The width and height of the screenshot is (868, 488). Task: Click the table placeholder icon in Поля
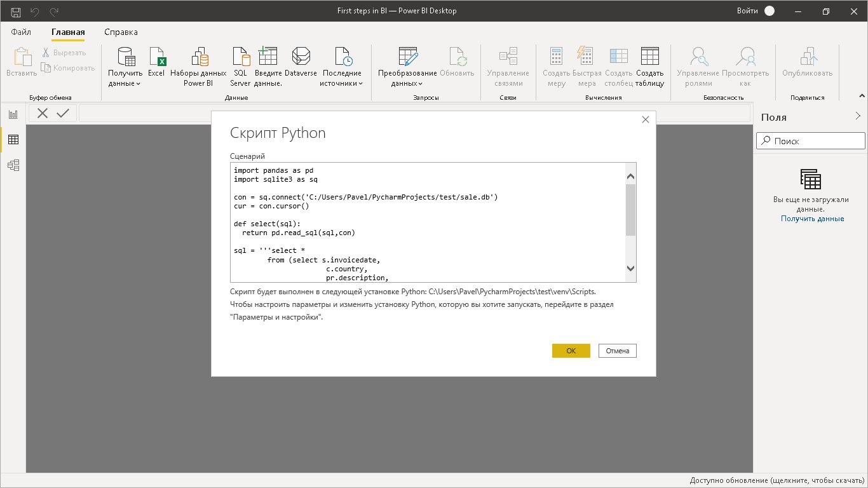811,179
